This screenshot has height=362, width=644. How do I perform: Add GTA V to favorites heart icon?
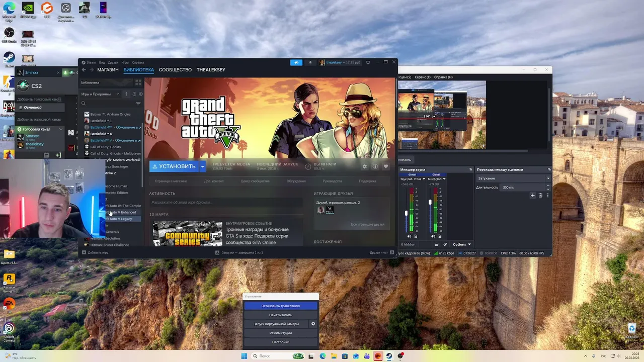click(386, 166)
